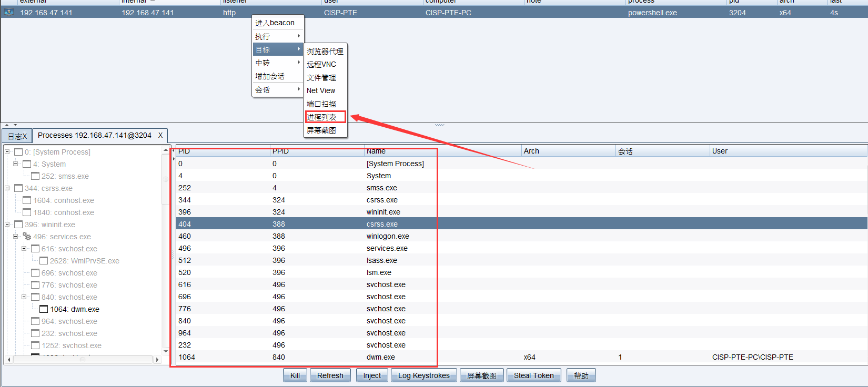
Task: Sort the process table by Arch column
Action: 568,151
